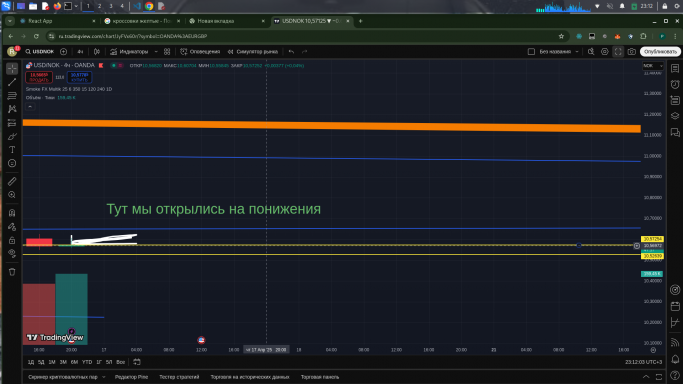Open the Редактор Pine tab

(131, 377)
